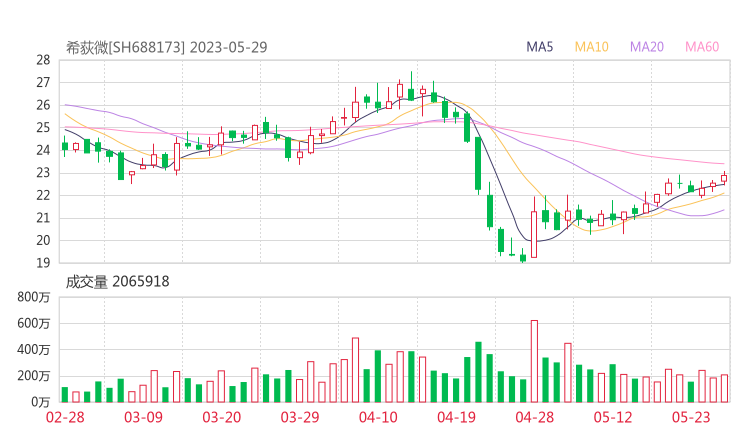Click the 04-10 date axis label
Viewport: 740px width, 440px height.
tap(378, 417)
